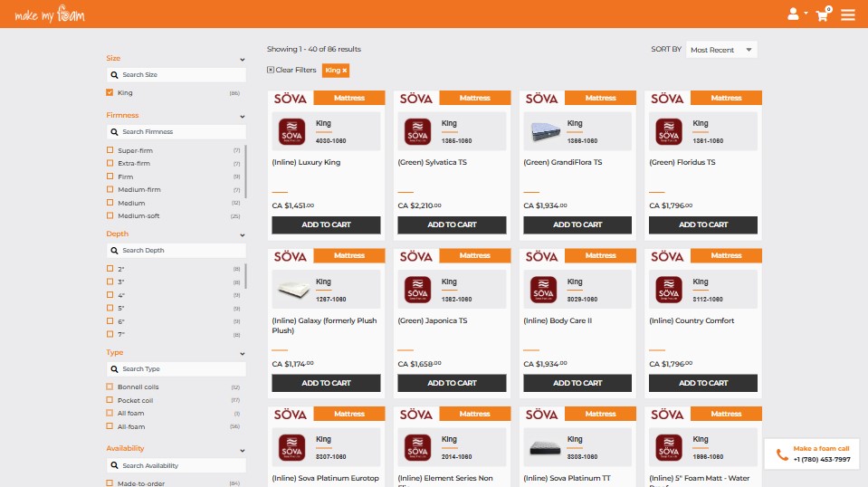Collapse the Depth filter section
The width and height of the screenshot is (868, 487).
243,234
